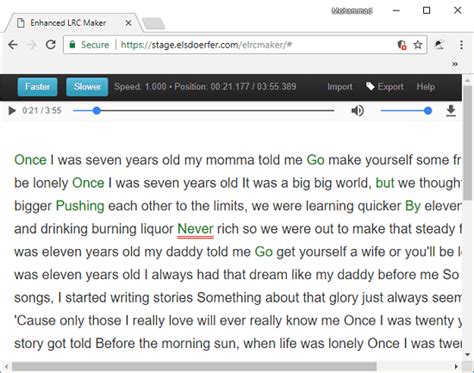Click the scroll left arrow
The height and width of the screenshot is (373, 474).
click(x=6, y=367)
